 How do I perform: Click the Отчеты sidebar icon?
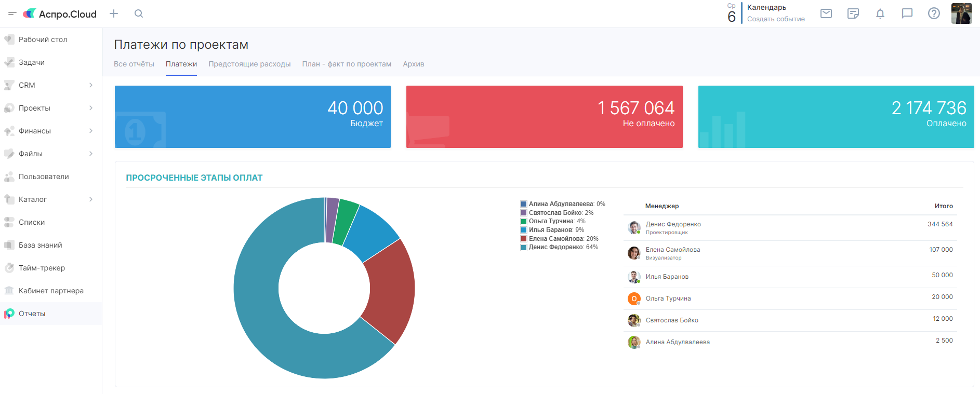[9, 314]
